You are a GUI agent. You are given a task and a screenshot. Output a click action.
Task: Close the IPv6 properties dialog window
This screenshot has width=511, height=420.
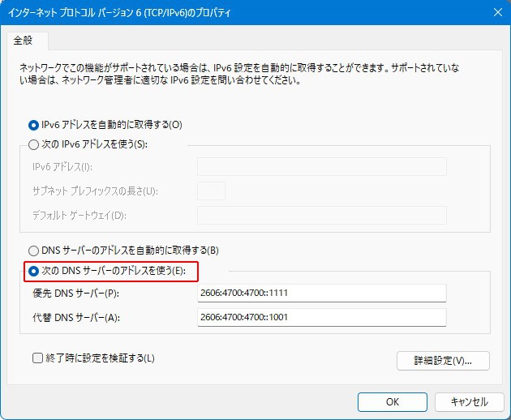pyautogui.click(x=496, y=12)
